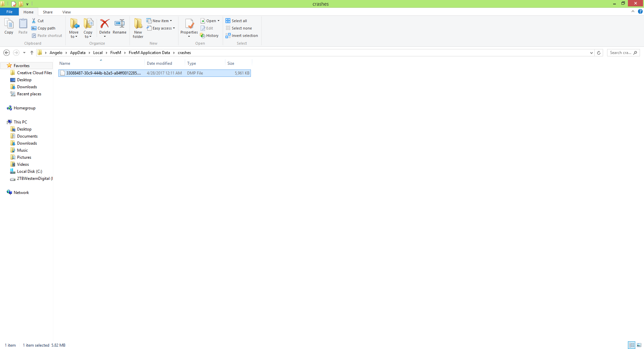Click the Copy icon in Clipboard group
644x349 pixels.
click(x=9, y=26)
